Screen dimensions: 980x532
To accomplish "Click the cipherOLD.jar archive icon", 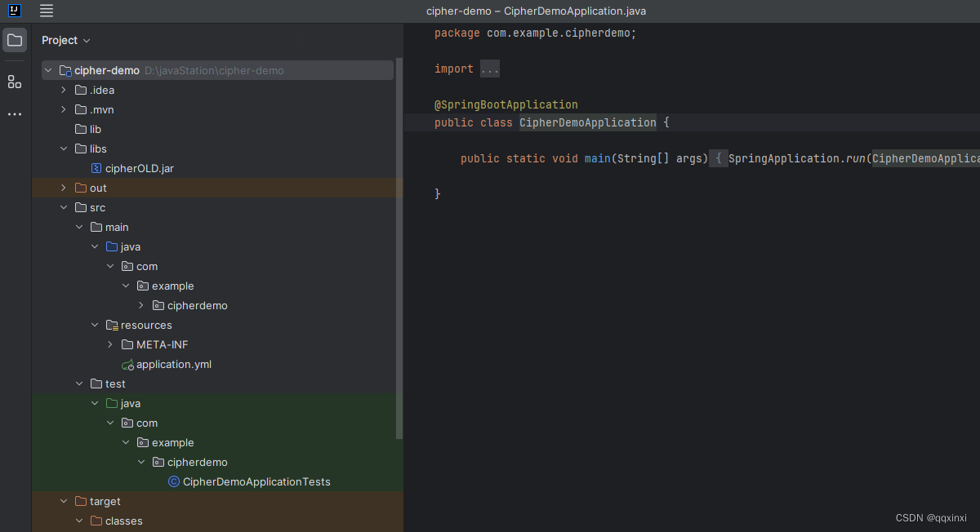I will (x=96, y=168).
